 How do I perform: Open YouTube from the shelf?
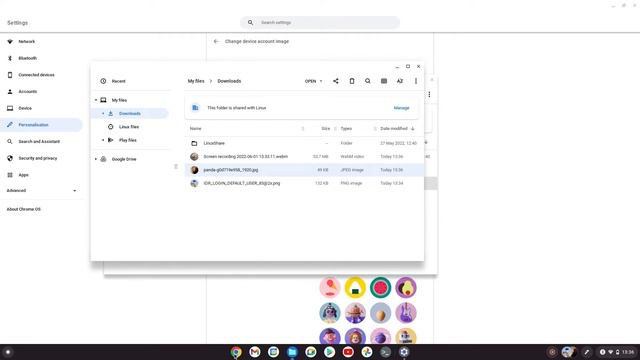(x=348, y=352)
